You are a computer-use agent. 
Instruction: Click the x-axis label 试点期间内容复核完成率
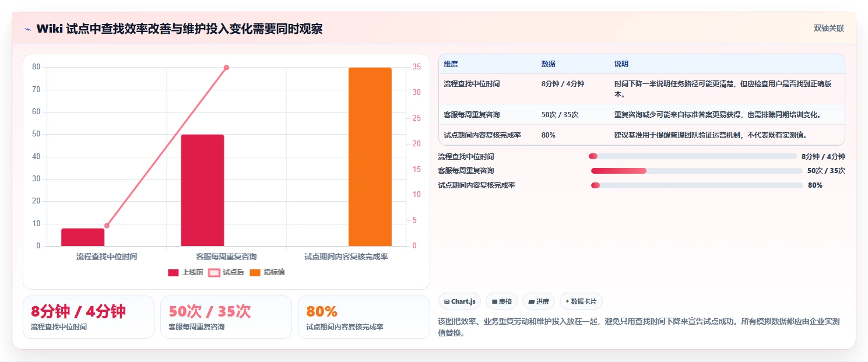point(346,256)
